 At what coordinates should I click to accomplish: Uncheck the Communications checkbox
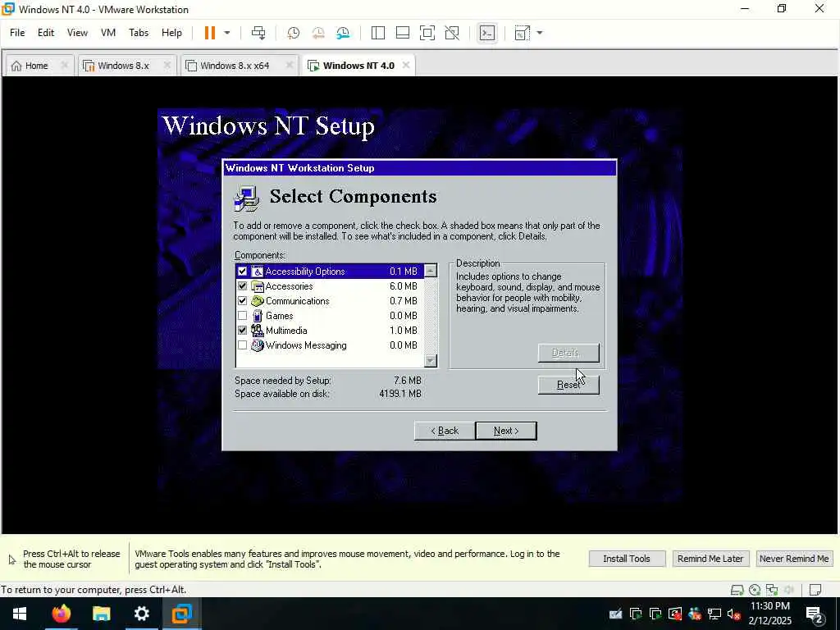click(x=242, y=301)
